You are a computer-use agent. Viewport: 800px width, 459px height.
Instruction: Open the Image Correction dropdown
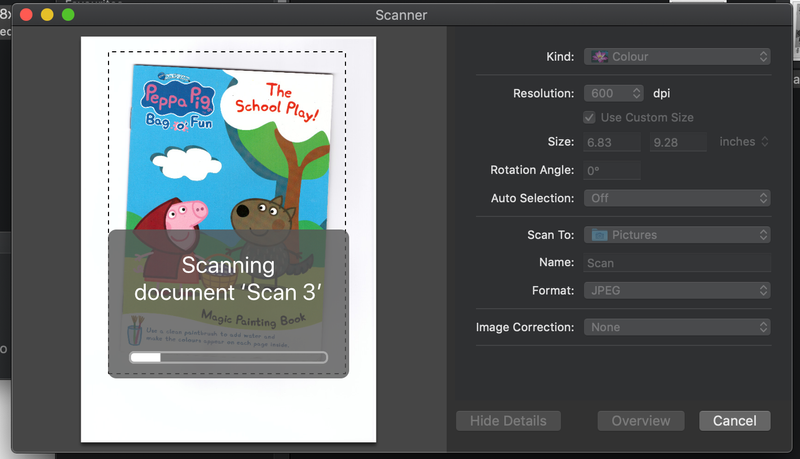(677, 327)
